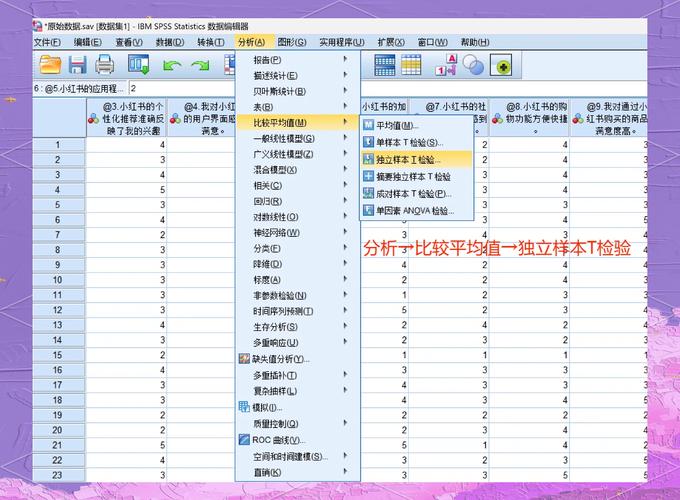Click the Means (平均值) menu icon

pos(368,125)
